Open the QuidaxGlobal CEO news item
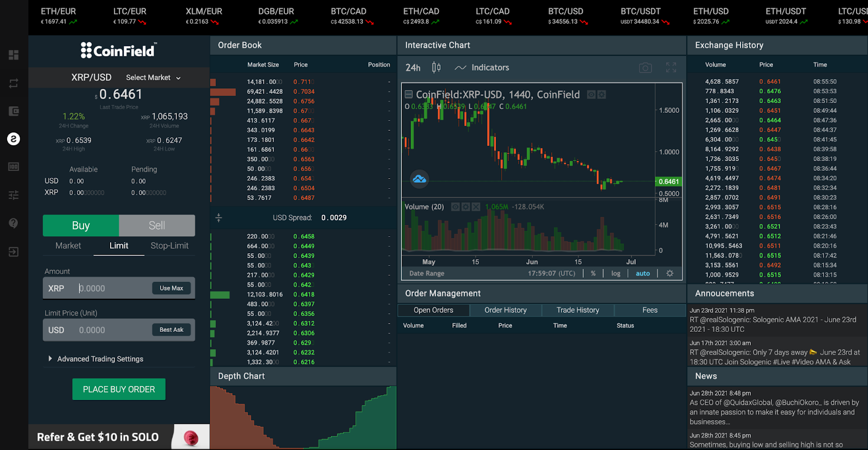 (777, 407)
